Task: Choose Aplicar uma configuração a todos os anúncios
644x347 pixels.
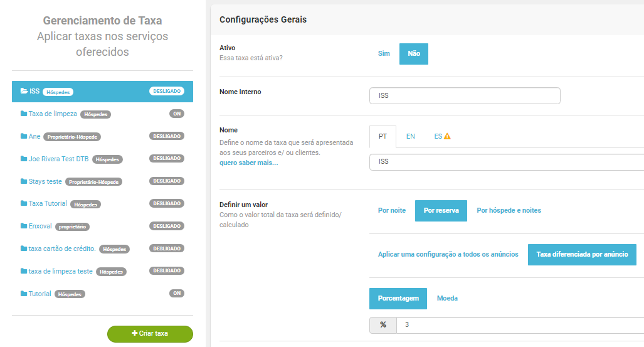Action: pos(448,254)
